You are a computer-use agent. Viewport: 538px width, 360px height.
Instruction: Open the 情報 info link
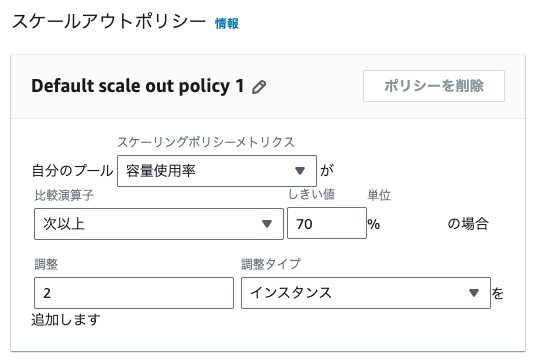pos(226,24)
